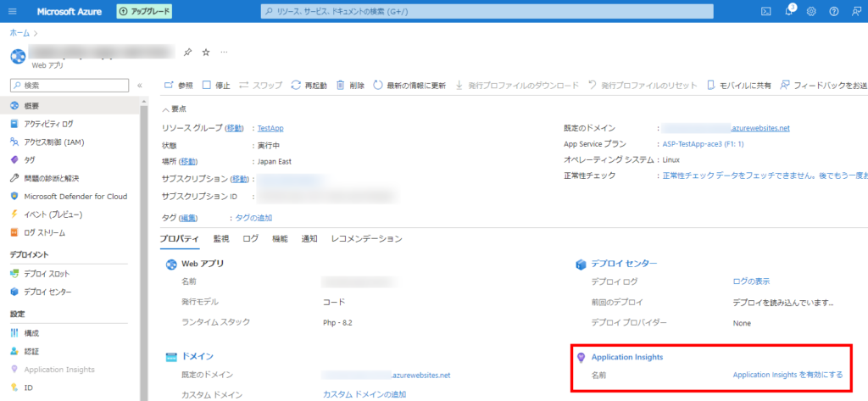This screenshot has width=868, height=401.
Task: Click モバイルに共有 toolbar button
Action: tap(739, 86)
